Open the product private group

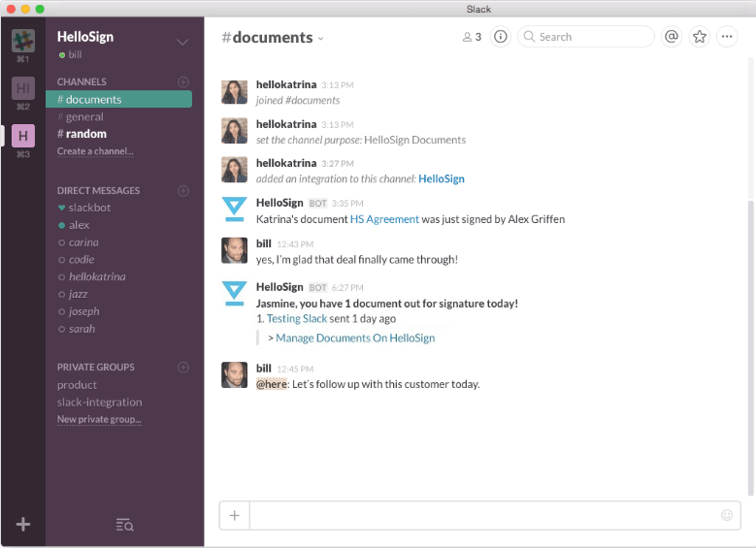point(77,385)
